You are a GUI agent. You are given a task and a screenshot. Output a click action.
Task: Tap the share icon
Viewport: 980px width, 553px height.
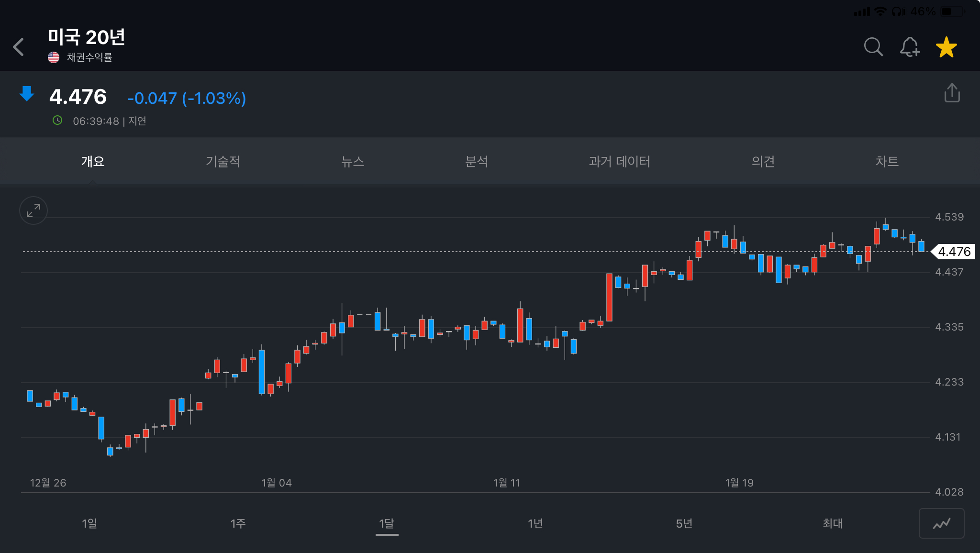[952, 93]
